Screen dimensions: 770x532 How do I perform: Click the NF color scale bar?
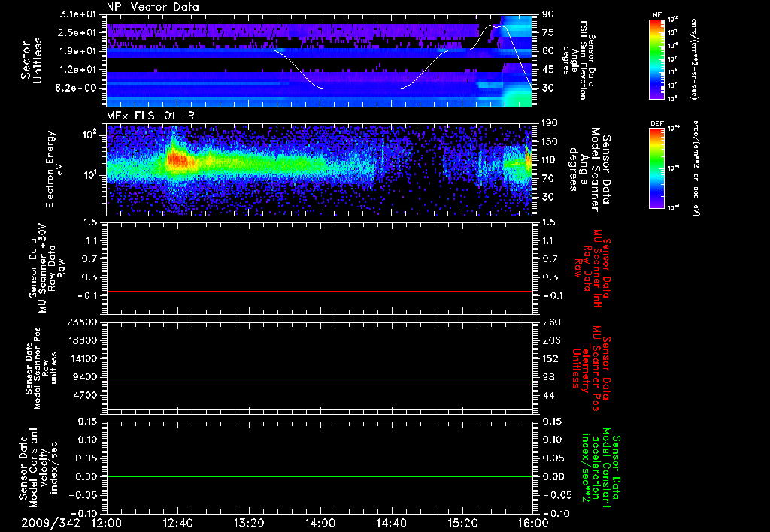pos(656,59)
